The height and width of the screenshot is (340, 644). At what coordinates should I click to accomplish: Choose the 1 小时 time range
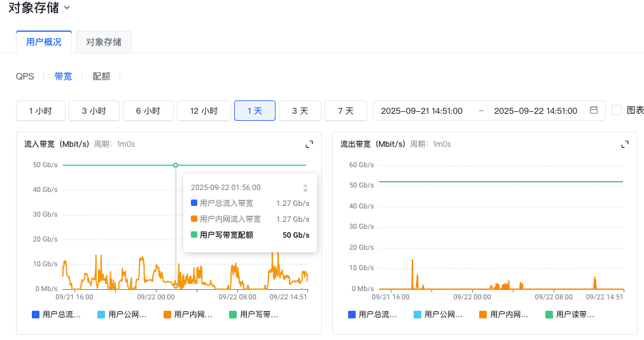click(41, 111)
